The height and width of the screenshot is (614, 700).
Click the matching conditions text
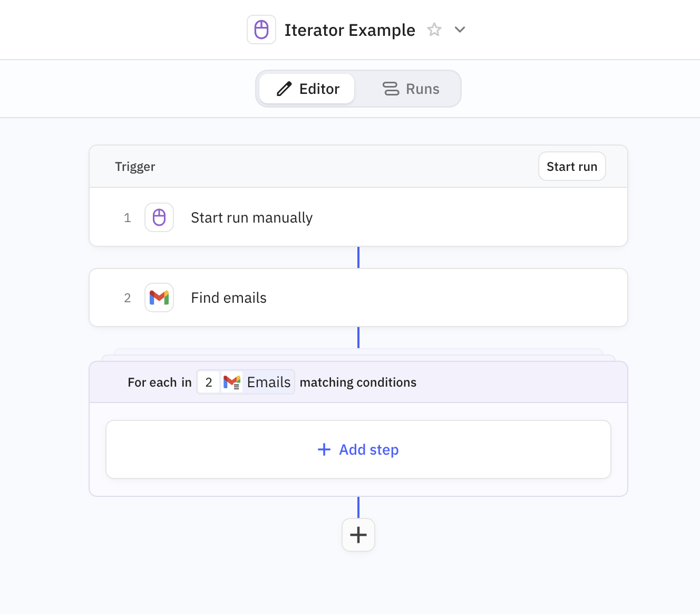coord(358,382)
